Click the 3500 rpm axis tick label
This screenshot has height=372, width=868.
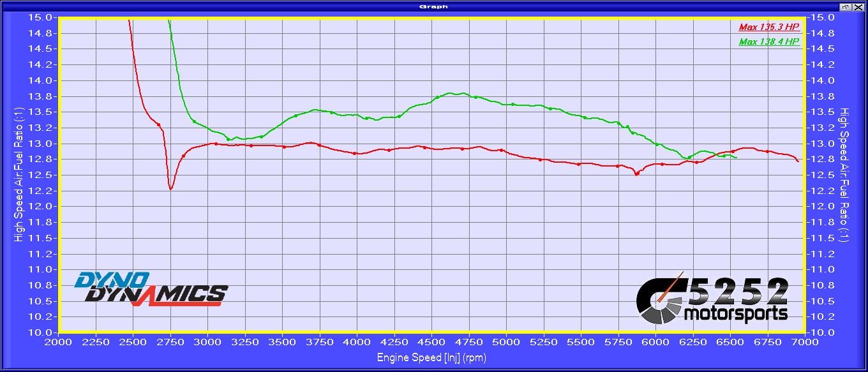coord(282,342)
